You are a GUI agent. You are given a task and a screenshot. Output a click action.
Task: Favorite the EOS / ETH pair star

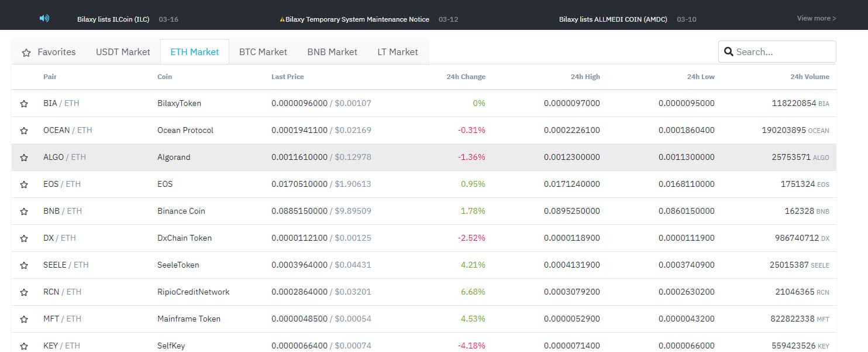coord(24,184)
